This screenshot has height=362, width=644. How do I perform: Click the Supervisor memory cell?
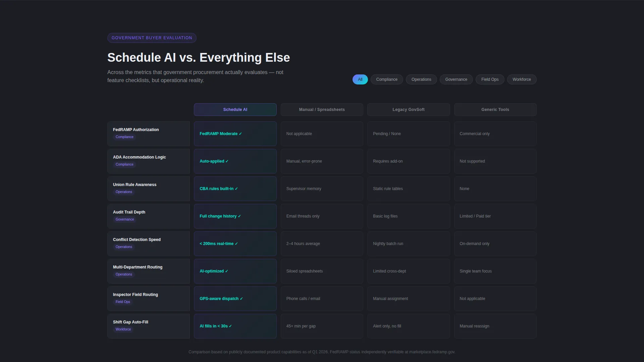322,189
